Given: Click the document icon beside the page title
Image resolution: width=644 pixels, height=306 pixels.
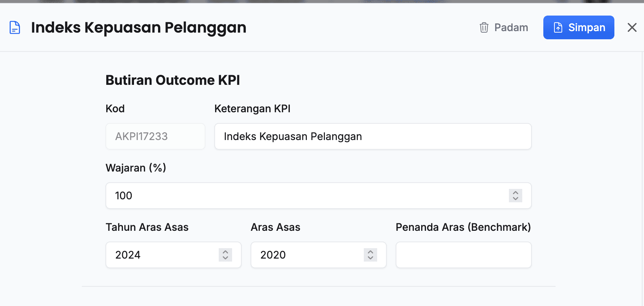Looking at the screenshot, I should [15, 27].
